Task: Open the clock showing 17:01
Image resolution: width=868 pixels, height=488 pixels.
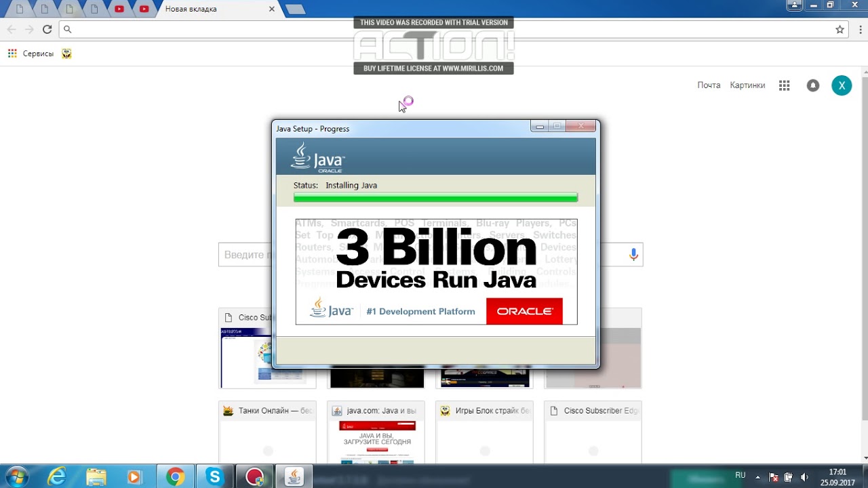Action: (837, 476)
